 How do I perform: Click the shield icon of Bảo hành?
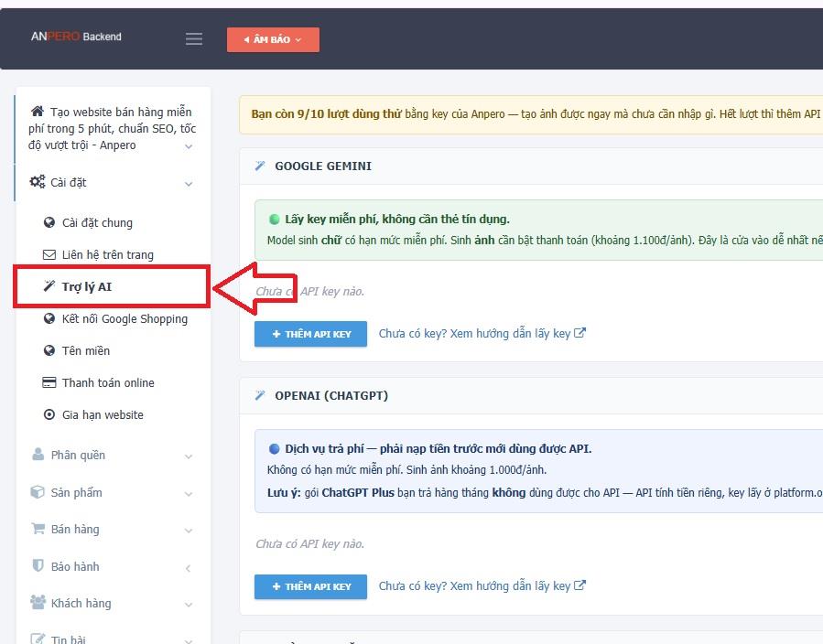coord(38,565)
